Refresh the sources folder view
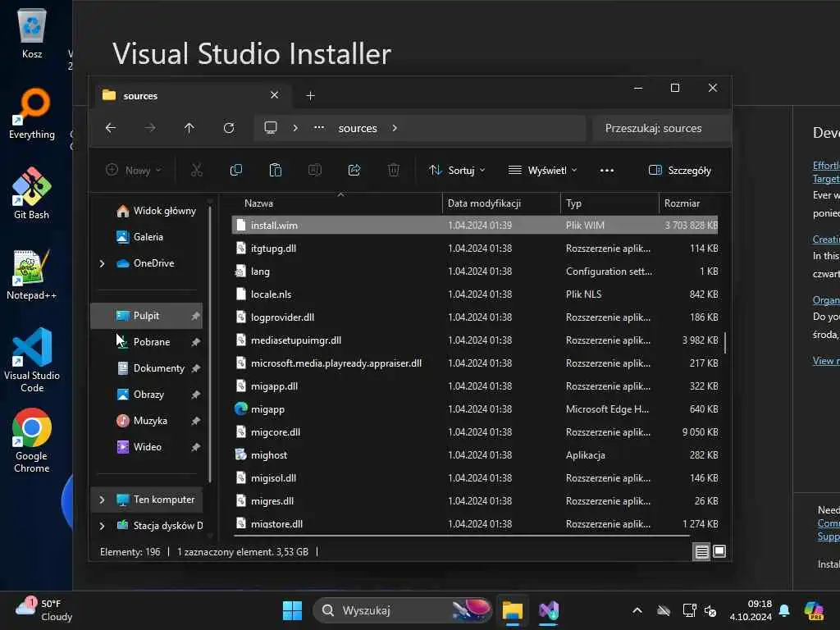Viewport: 840px width, 630px height. pos(229,128)
